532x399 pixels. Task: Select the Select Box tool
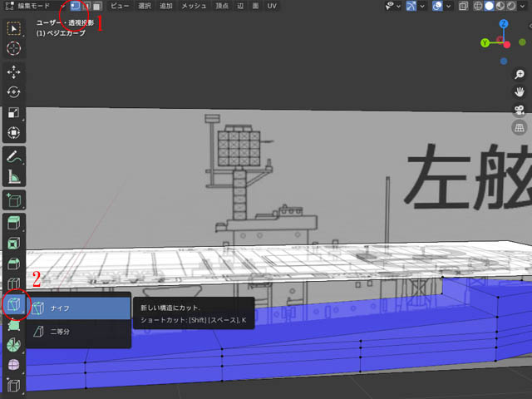point(14,29)
